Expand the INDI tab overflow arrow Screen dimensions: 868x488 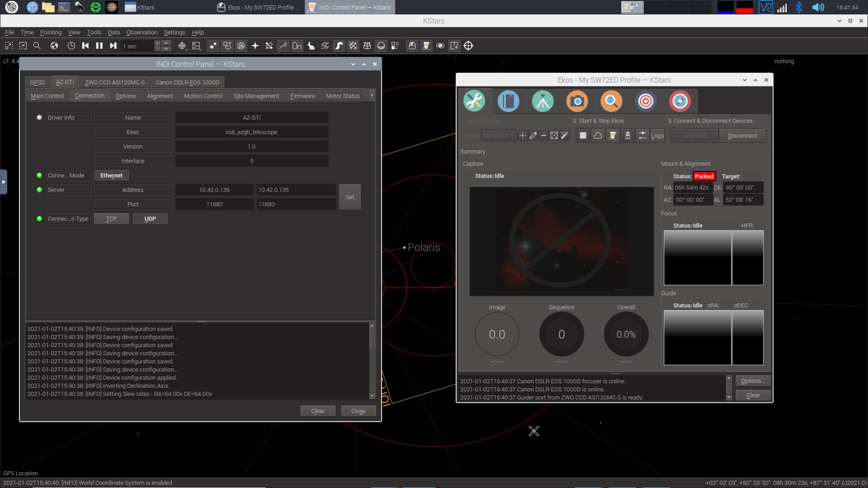pos(372,95)
